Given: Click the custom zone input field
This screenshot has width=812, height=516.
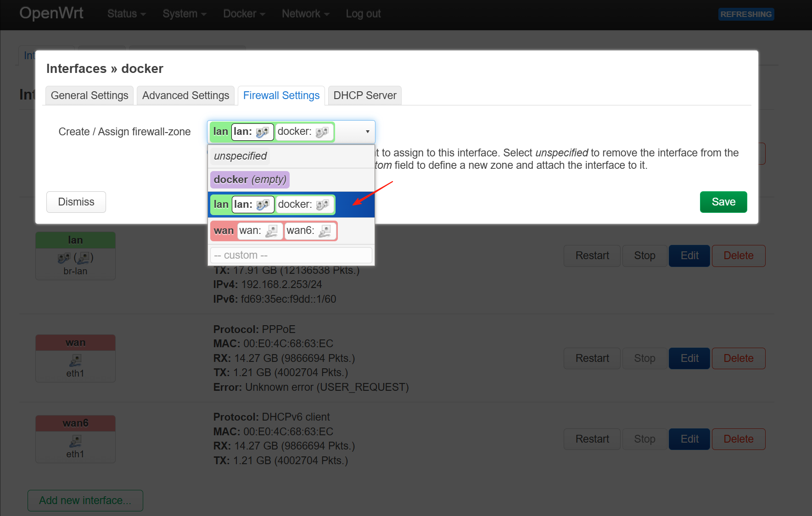Looking at the screenshot, I should click(x=291, y=255).
